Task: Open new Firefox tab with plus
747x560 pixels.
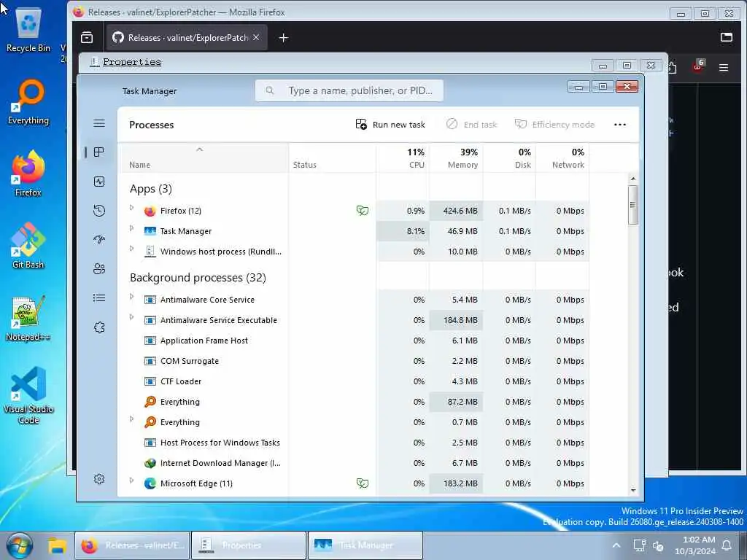Action: click(284, 38)
